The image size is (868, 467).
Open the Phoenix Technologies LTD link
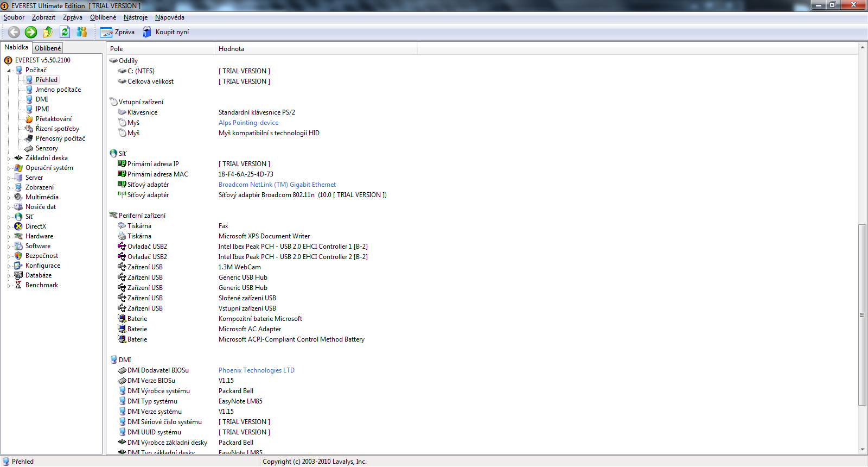257,370
